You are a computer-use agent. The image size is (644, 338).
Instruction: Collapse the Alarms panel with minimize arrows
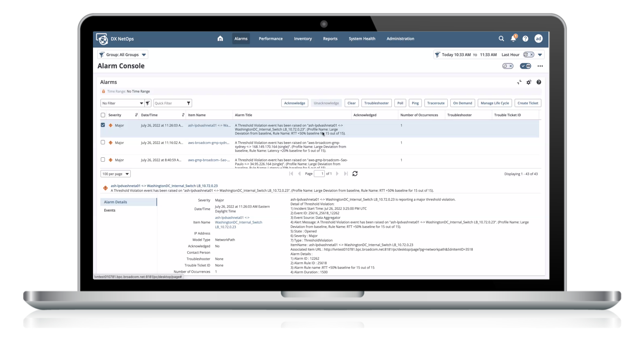(519, 82)
